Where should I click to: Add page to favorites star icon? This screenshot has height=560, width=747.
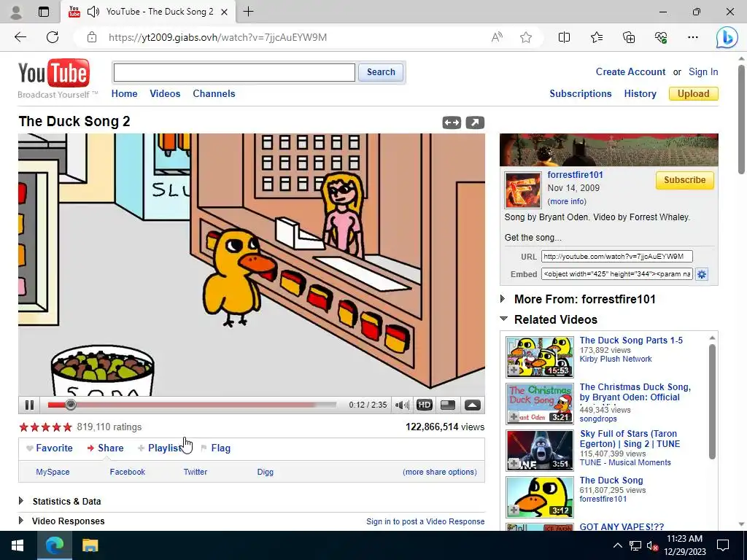point(526,37)
